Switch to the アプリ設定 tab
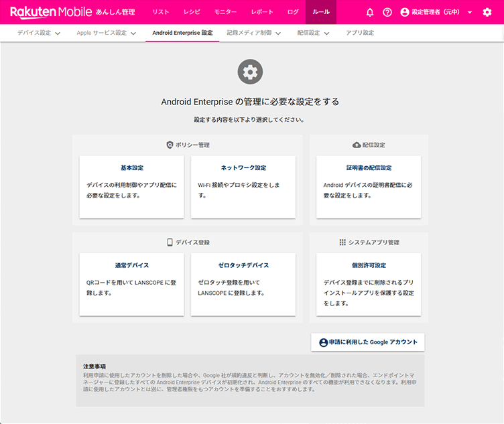Viewport: 504px width, 424px height. [360, 33]
